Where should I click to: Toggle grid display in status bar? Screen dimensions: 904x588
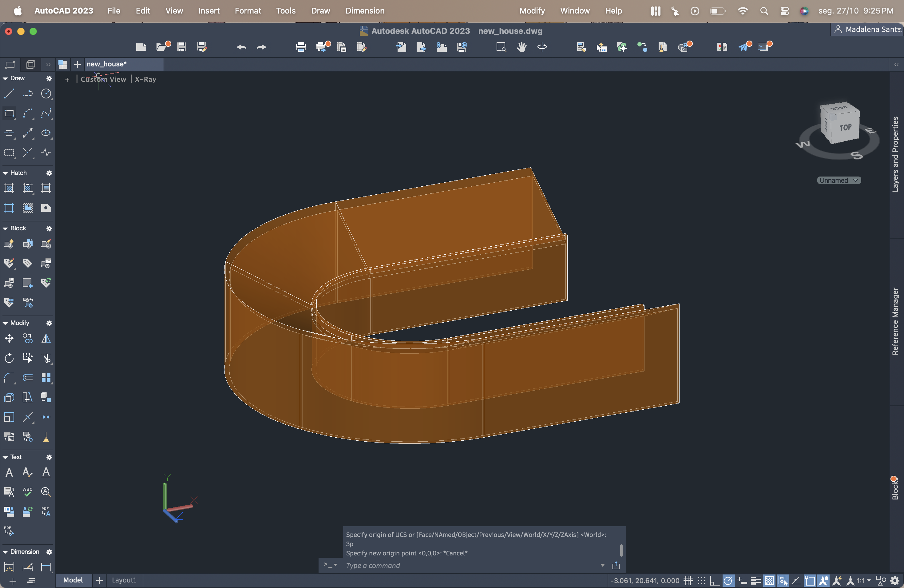688,580
